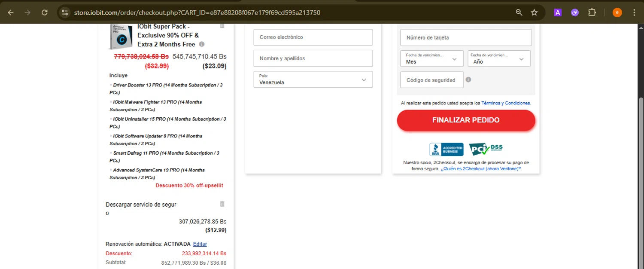
Task: Click the BBB Accredited Business badge
Action: point(447,149)
